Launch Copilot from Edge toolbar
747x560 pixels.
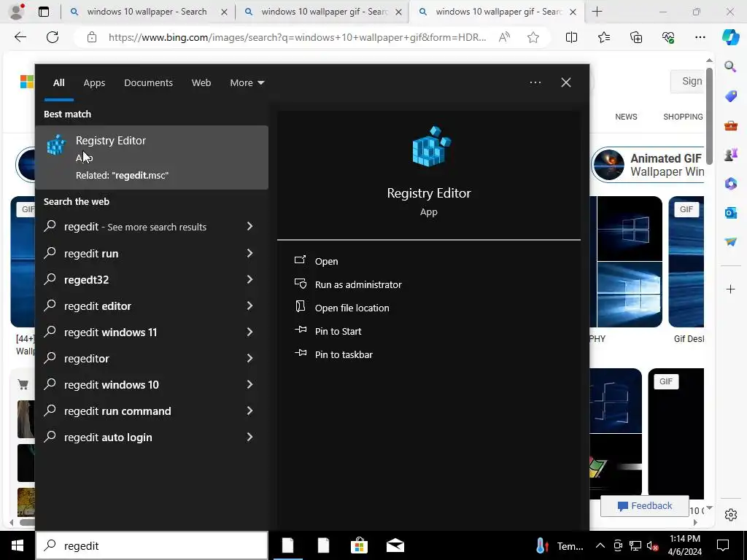click(x=731, y=37)
